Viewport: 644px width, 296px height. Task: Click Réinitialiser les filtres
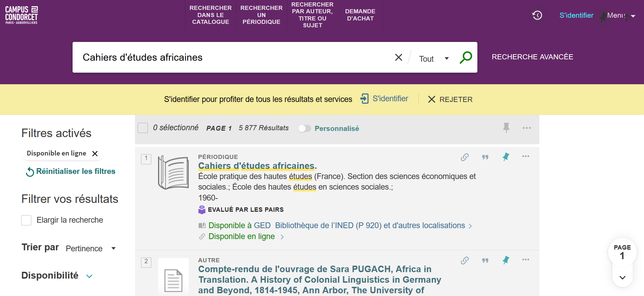(71, 171)
